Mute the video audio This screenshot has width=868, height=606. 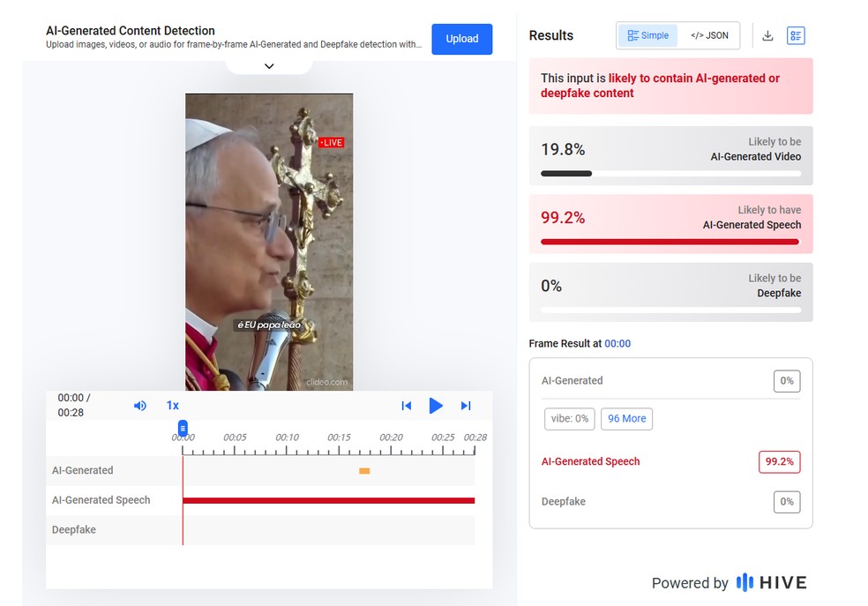[140, 406]
